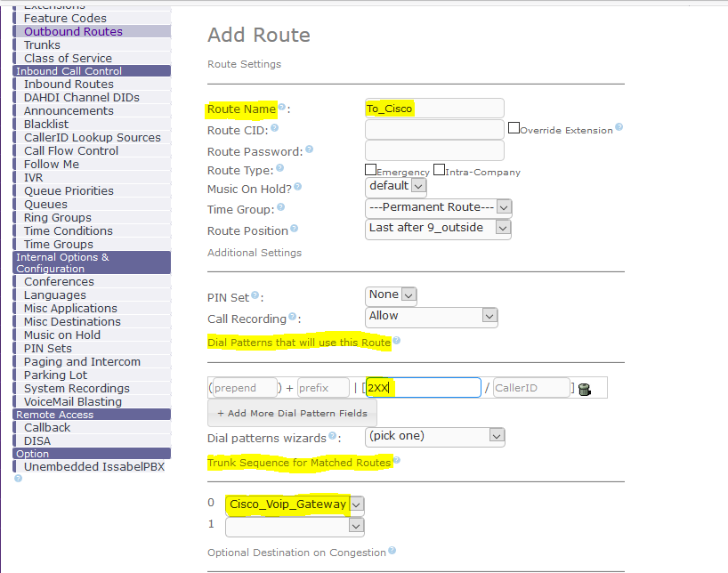This screenshot has height=573, width=728.
Task: Go to Trunks in the sidebar
Action: [42, 44]
